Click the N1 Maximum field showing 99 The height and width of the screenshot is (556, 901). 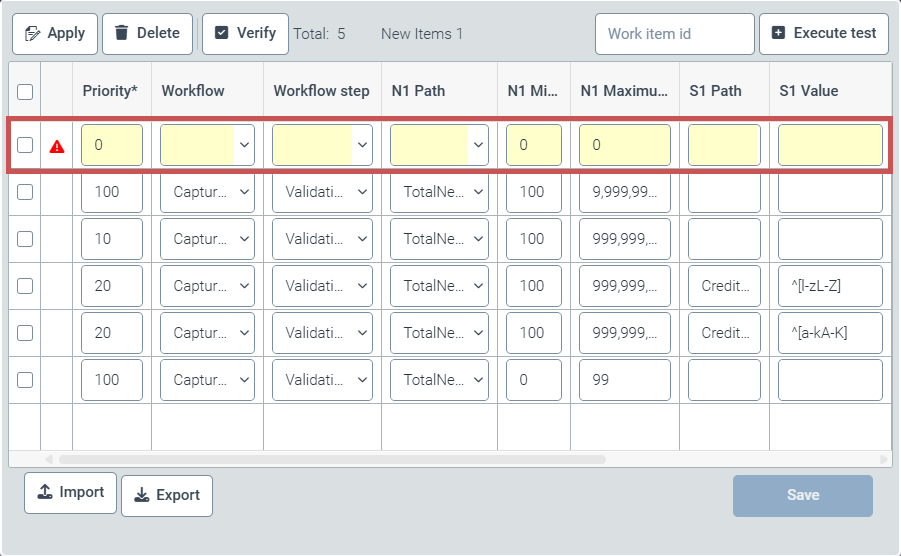pyautogui.click(x=624, y=380)
